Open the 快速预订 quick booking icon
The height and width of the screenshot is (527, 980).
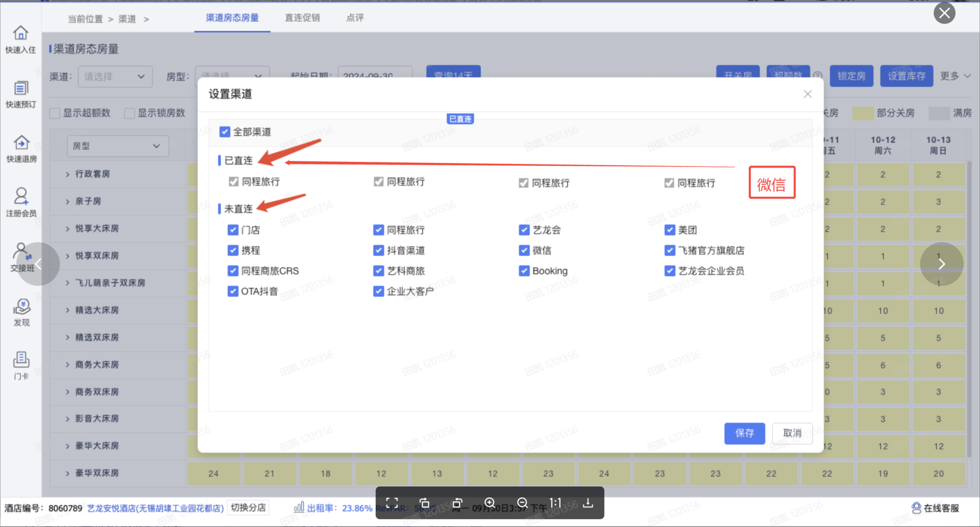point(21,94)
